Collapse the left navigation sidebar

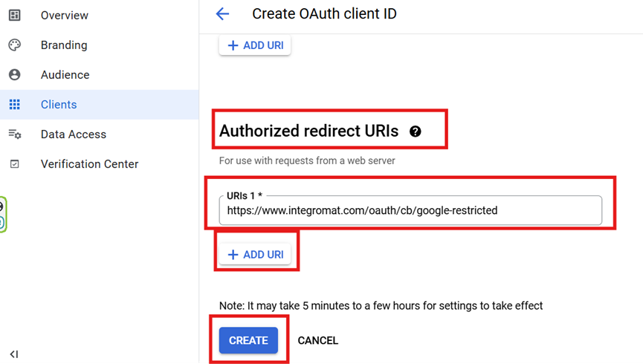click(13, 354)
